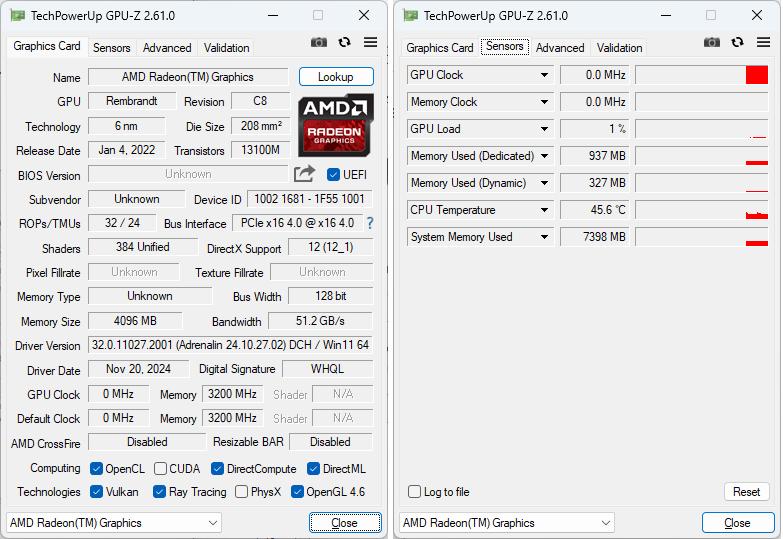Toggle the Ray Tracing checkbox
The image size is (783, 539).
click(x=159, y=492)
